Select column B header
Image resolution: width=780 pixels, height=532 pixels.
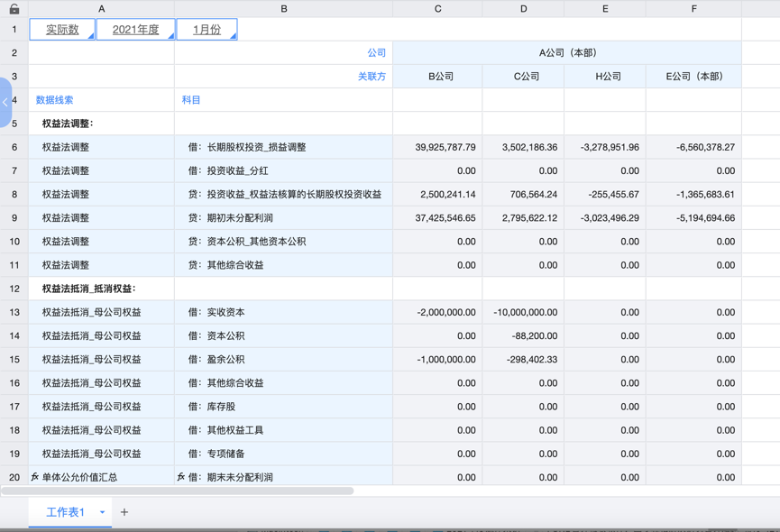tap(283, 8)
